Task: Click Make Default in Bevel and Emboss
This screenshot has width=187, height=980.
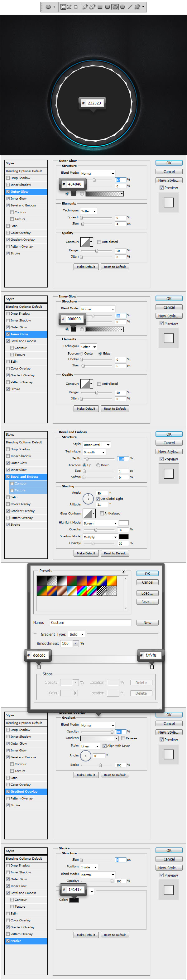Action: tap(86, 553)
